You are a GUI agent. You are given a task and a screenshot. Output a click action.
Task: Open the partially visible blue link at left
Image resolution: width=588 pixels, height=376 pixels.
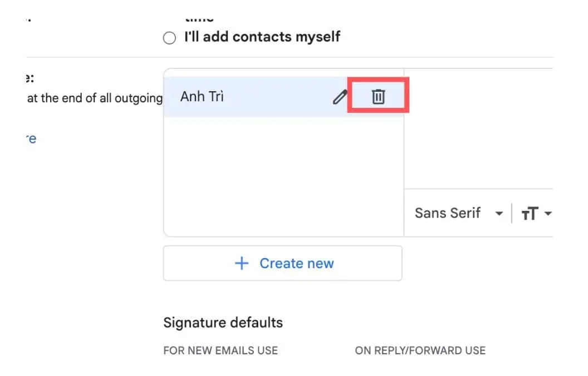coord(31,138)
